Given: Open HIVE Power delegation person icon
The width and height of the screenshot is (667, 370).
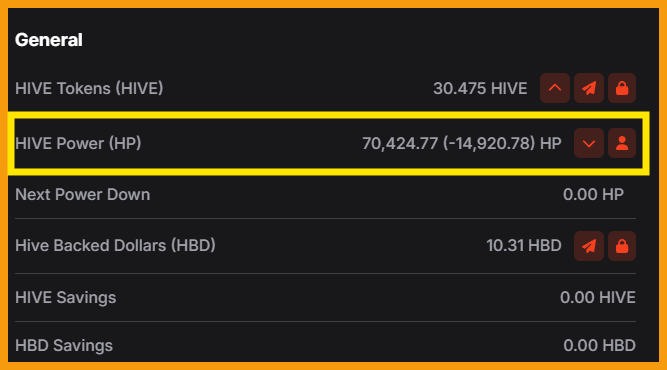Looking at the screenshot, I should click(622, 143).
